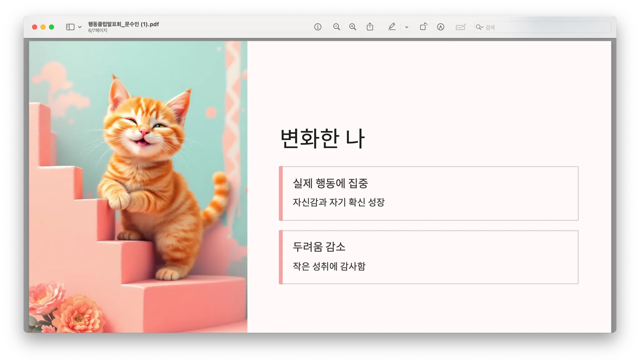Rotate the page with rotate icon
The height and width of the screenshot is (364, 640).
[423, 27]
